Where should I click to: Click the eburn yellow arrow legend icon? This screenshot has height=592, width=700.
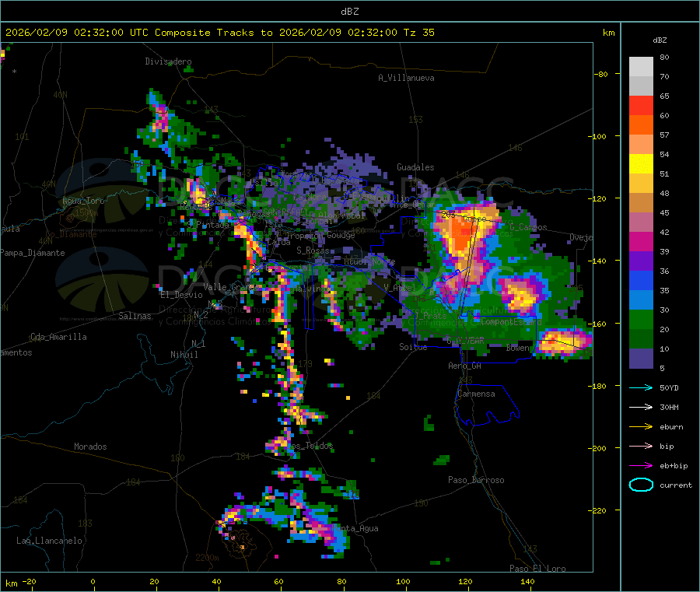click(x=641, y=426)
